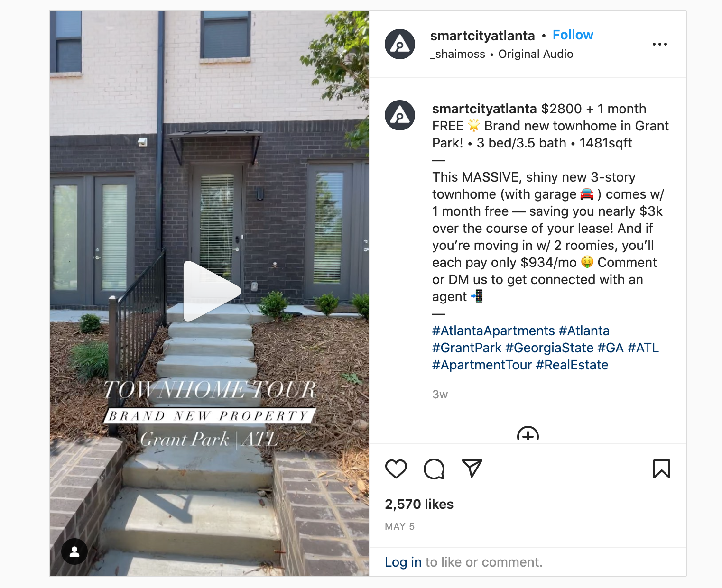View the 2,570 likes list
This screenshot has height=588, width=722.
419,504
